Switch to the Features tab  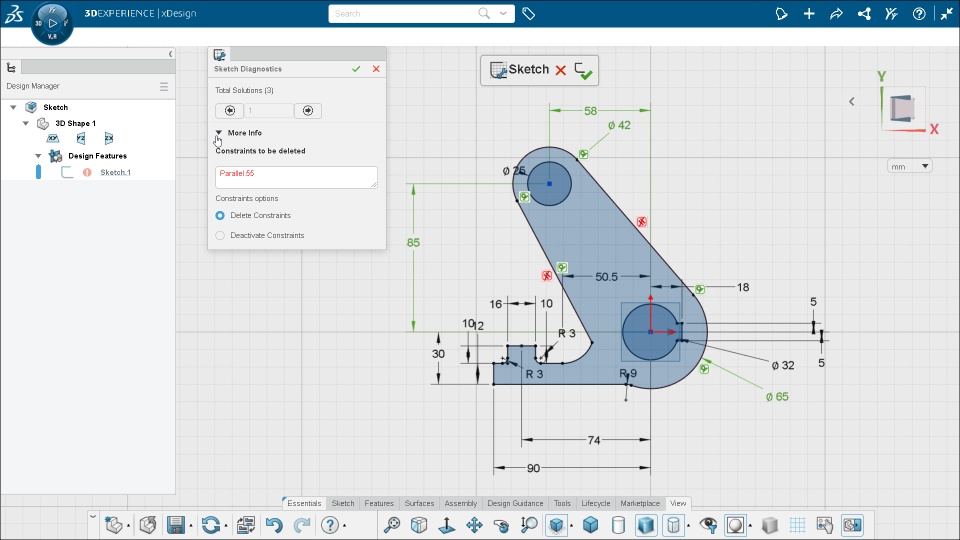379,503
